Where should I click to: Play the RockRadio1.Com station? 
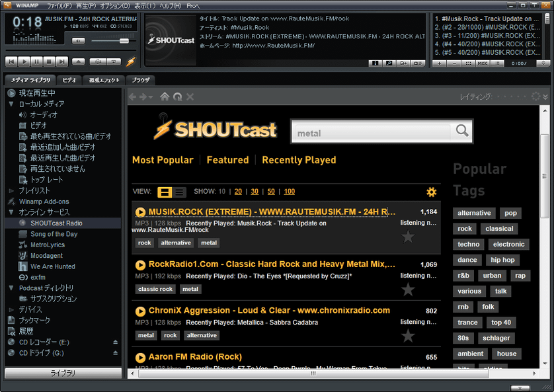(140, 265)
